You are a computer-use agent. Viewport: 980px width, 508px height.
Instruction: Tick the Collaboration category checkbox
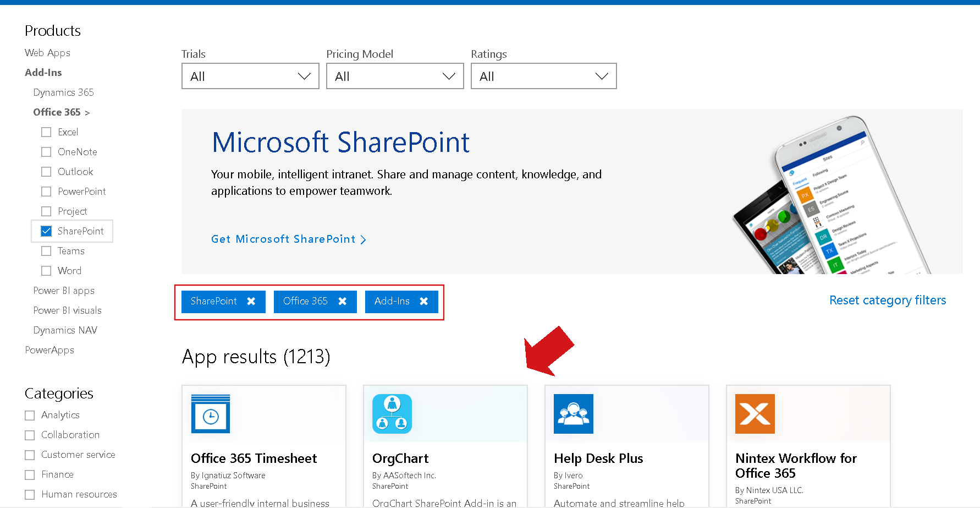pyautogui.click(x=30, y=435)
